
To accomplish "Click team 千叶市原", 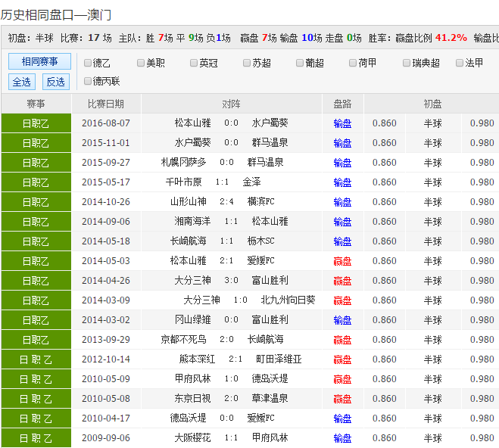I will [x=184, y=182].
